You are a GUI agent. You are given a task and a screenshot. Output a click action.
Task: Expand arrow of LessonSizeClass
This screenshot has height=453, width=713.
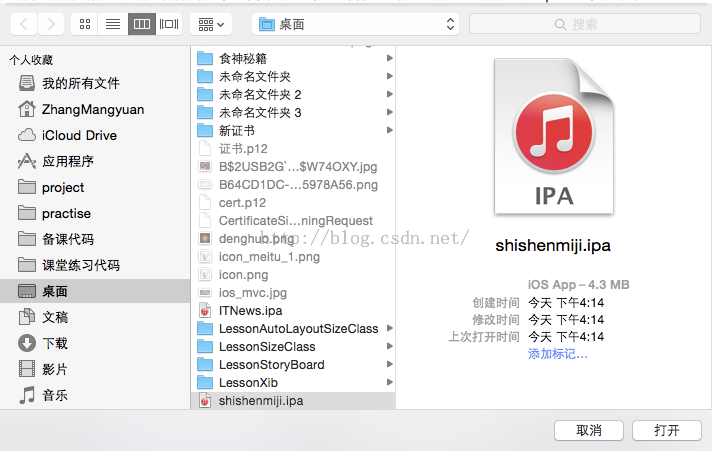pyautogui.click(x=389, y=347)
